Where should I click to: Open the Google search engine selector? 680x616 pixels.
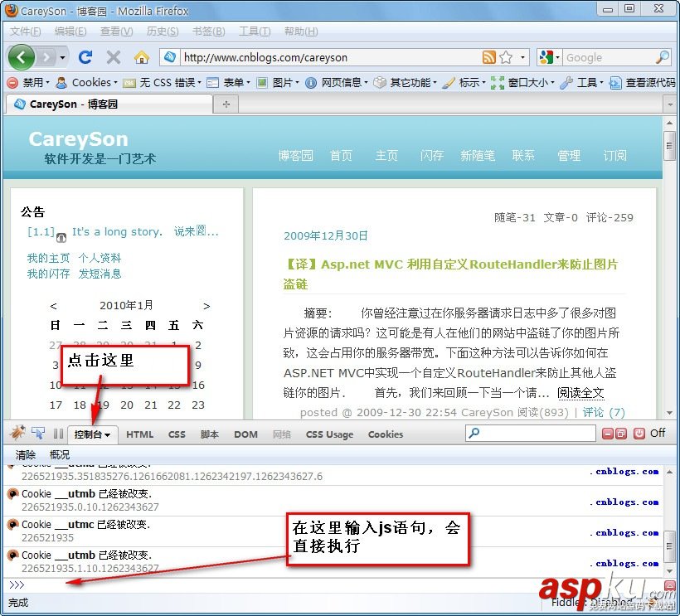[x=549, y=57]
